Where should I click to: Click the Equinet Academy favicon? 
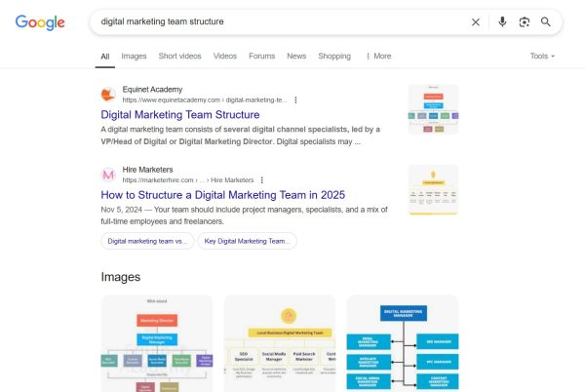click(x=108, y=95)
